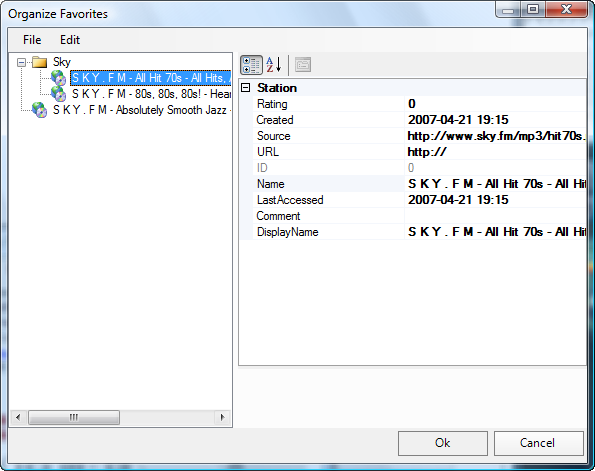
Task: Click the Sky folder icon
Action: [39, 62]
